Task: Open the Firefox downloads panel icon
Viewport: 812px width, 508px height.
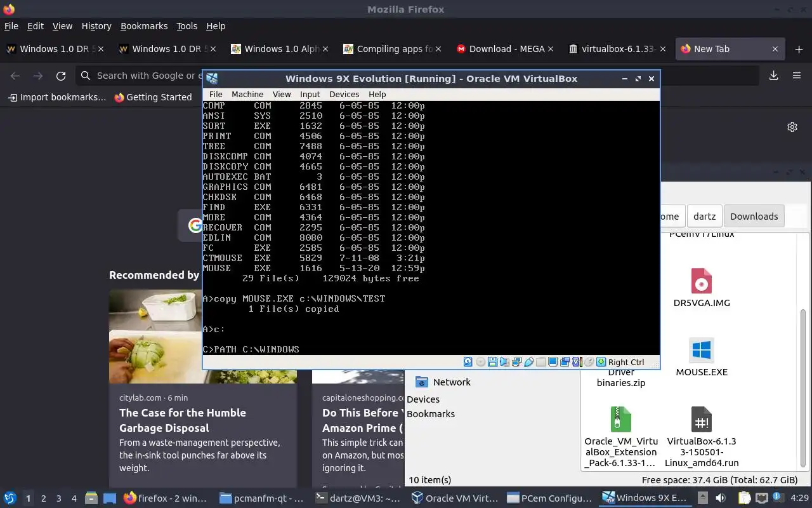Action: coord(773,76)
